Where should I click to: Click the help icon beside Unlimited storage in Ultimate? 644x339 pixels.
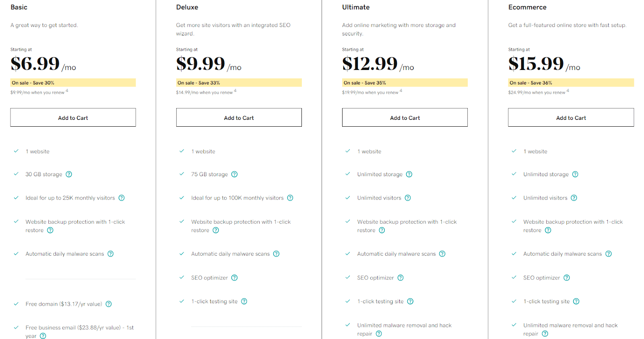pos(409,174)
